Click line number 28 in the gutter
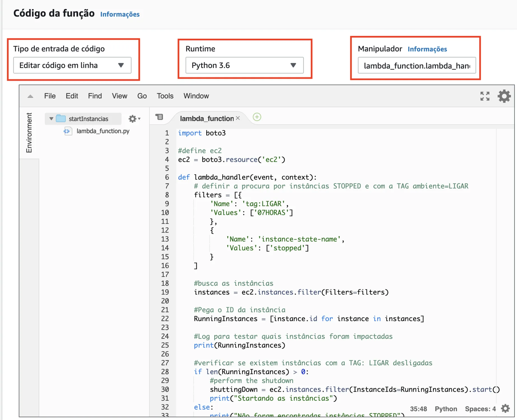517x420 pixels. pos(165,372)
